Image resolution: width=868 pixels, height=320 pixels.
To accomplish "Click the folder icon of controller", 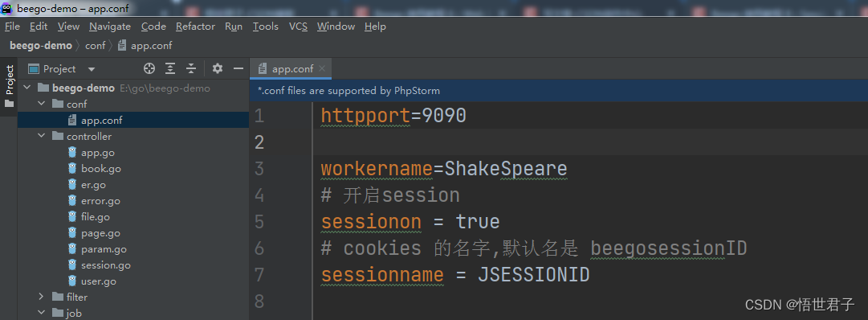I will click(58, 136).
